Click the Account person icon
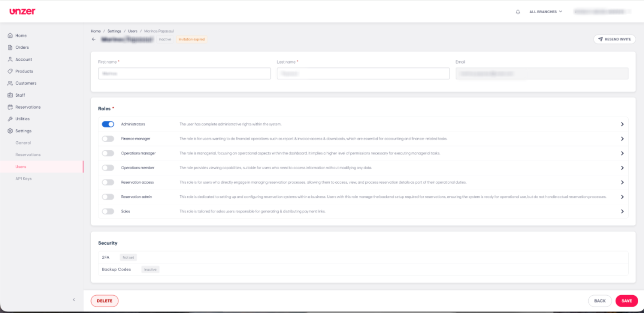The image size is (644, 313). (x=10, y=59)
